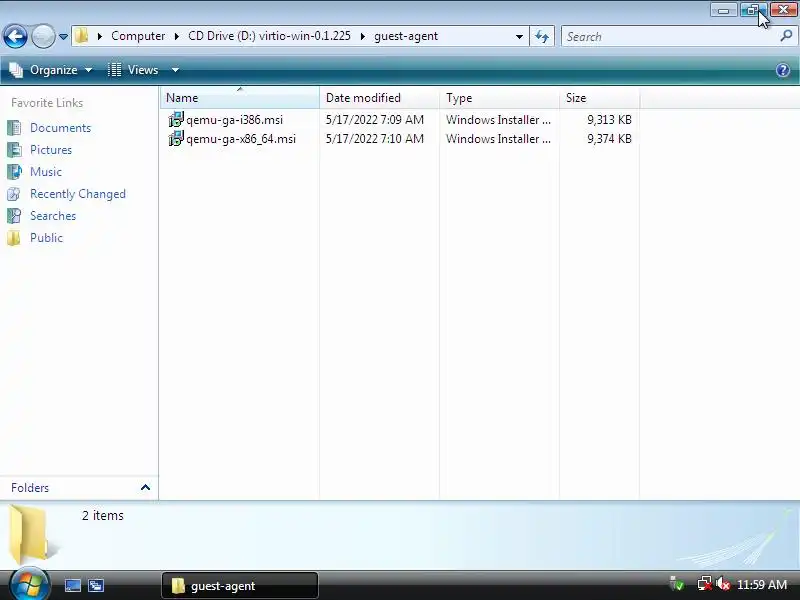Click the installer icon of qemu-ga-x86_64.msi
The width and height of the screenshot is (800, 600).
click(176, 138)
